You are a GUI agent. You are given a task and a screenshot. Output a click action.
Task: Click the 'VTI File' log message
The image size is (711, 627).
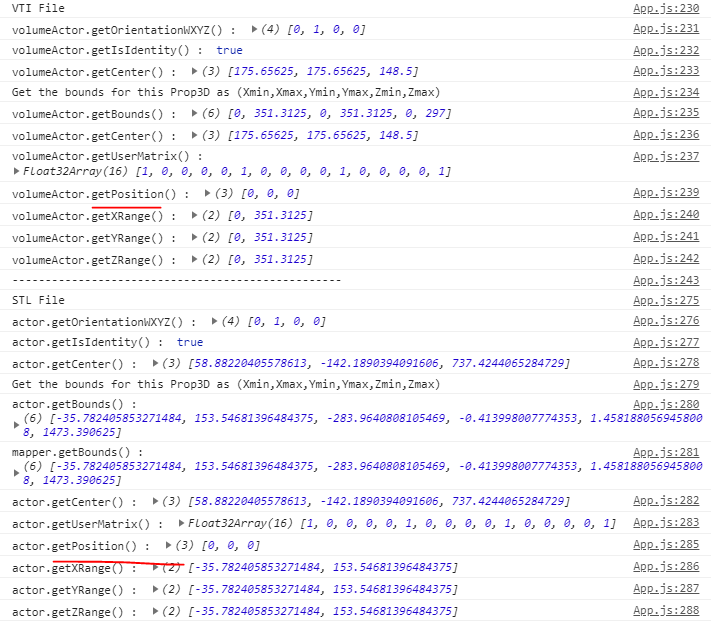coord(38,8)
